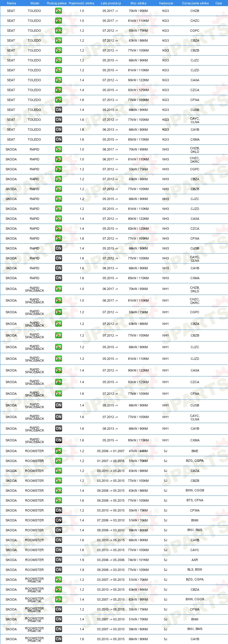Screen dimensions: 228x644
Task: Click ON icon for ROOMSTER PRAKTIK BNM
Action: tap(59, 619)
